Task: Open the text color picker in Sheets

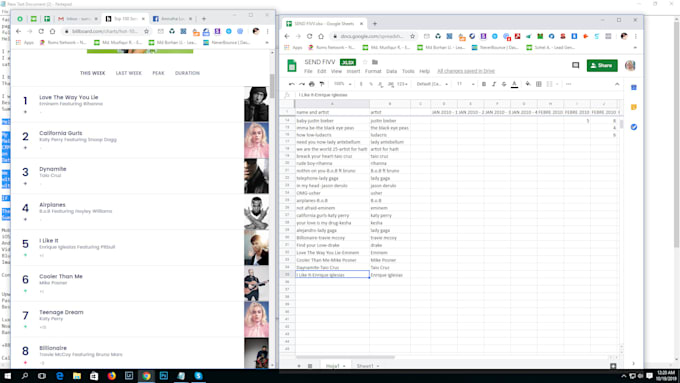Action: coord(514,84)
